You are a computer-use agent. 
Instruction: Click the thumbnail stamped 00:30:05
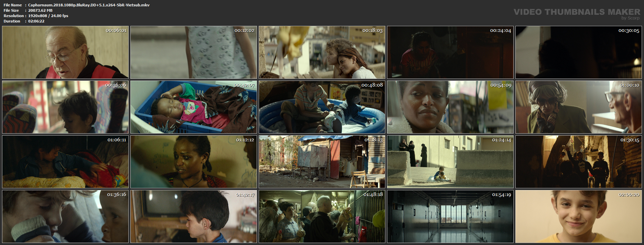(x=578, y=52)
